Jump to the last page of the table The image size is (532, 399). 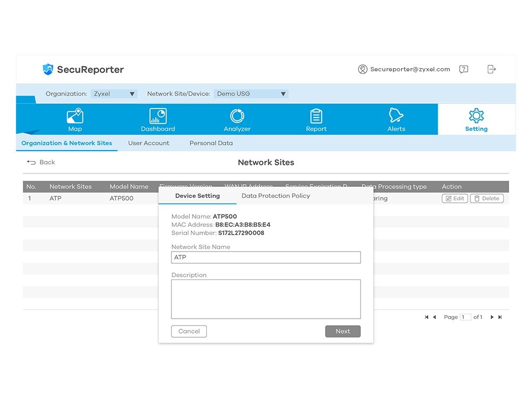coord(500,317)
